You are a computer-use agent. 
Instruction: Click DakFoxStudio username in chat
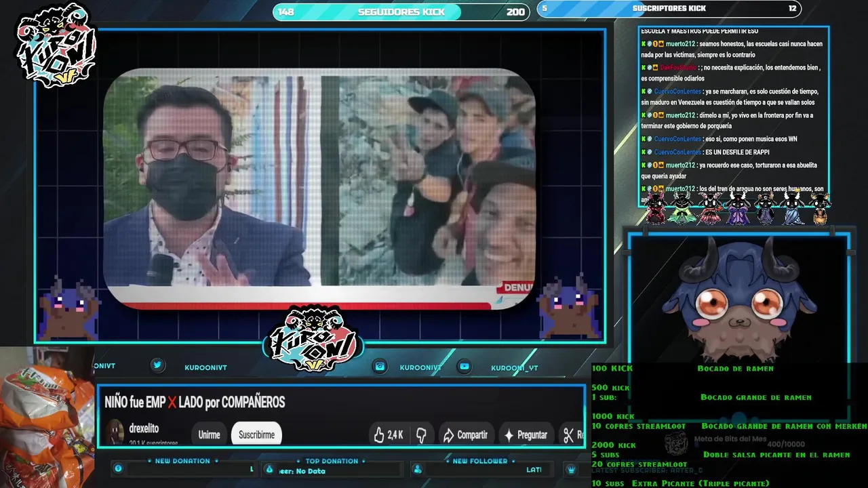tap(678, 68)
